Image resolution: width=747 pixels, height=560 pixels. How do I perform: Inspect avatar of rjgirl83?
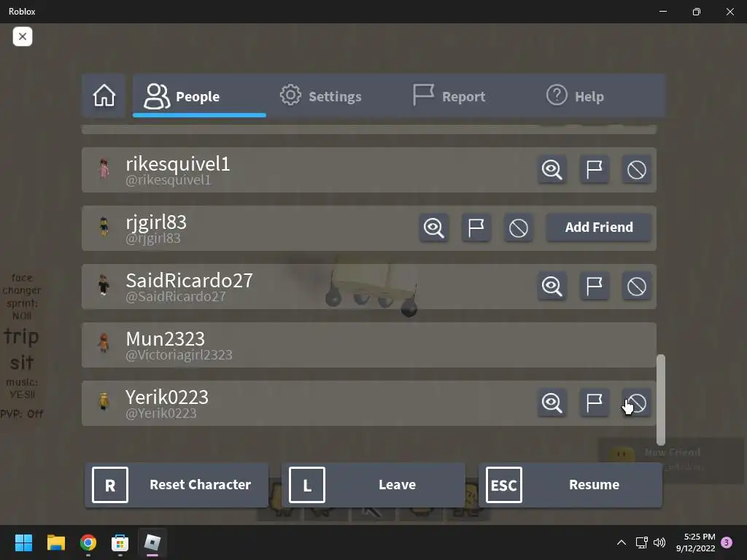click(x=433, y=227)
